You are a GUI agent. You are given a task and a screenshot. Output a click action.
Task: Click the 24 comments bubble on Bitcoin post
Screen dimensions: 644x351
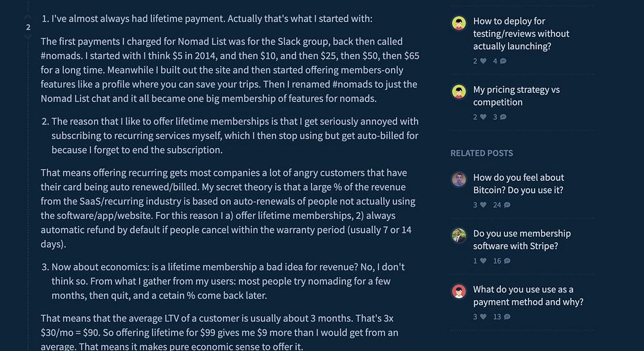click(x=507, y=205)
